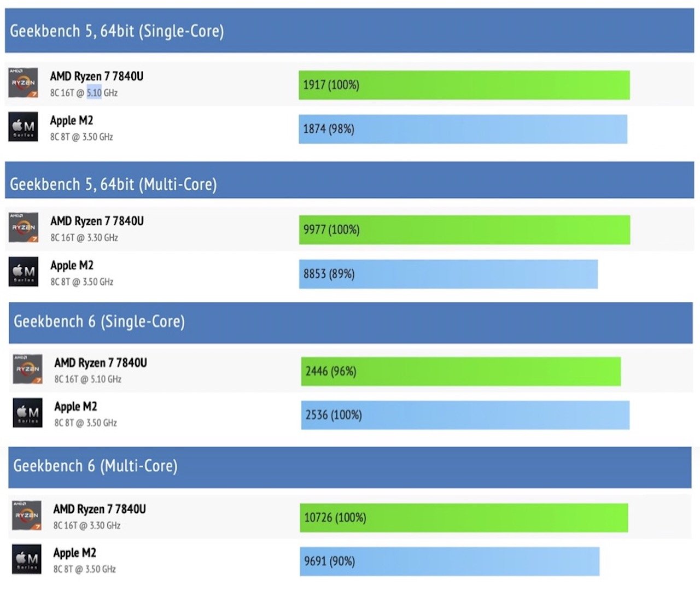Click the blue 1874 (98%) score bar
Image resolution: width=700 pixels, height=591 pixels.
coord(463,129)
